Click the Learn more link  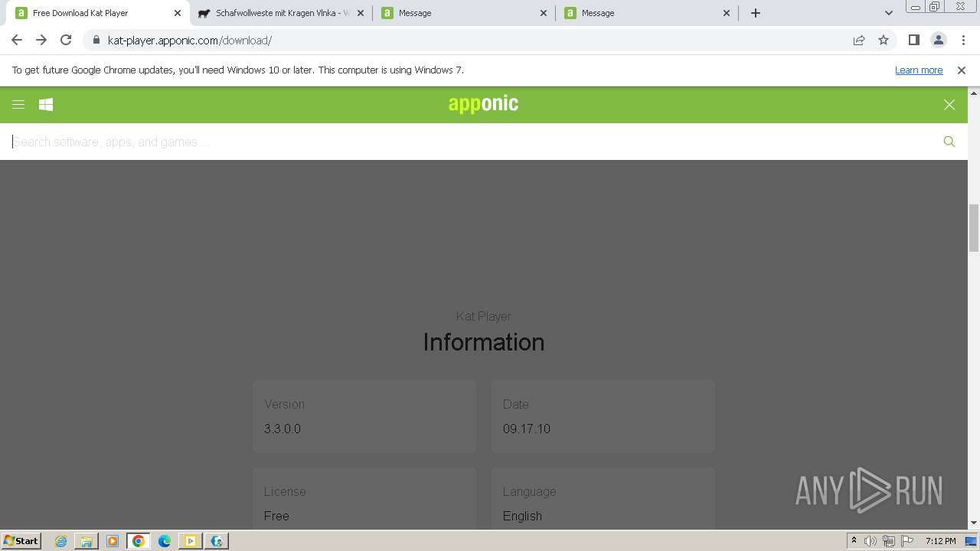coord(919,70)
